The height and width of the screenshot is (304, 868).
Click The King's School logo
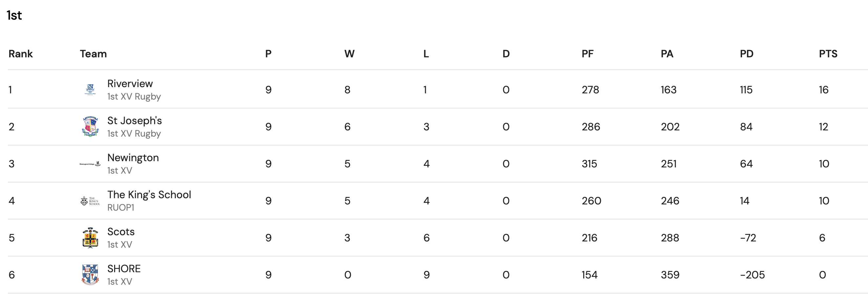[90, 201]
